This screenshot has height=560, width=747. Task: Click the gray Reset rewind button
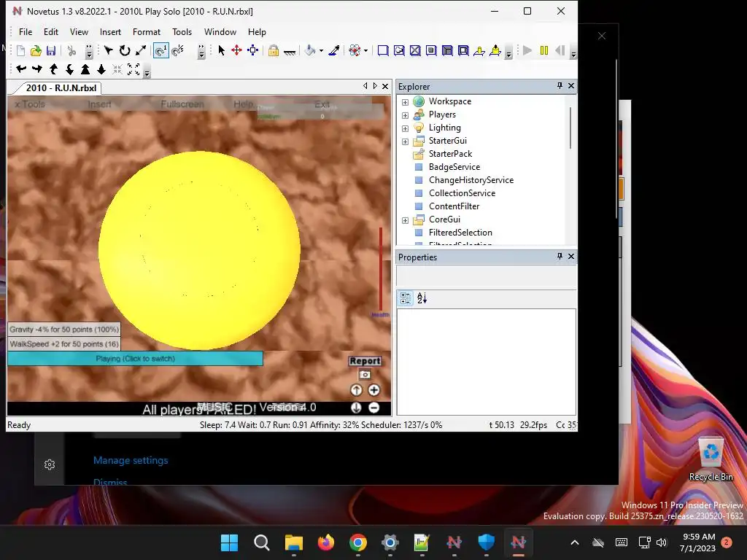tap(560, 50)
